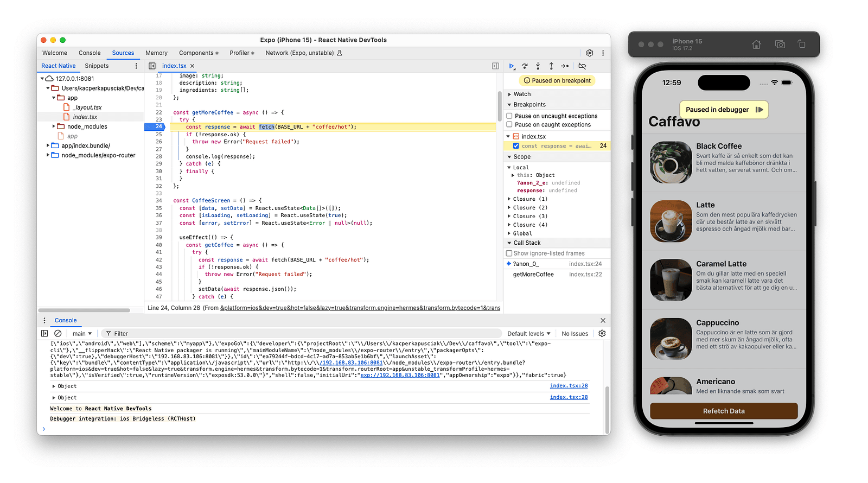Open DevTools settings gear icon
The width and height of the screenshot is (868, 483).
(590, 53)
